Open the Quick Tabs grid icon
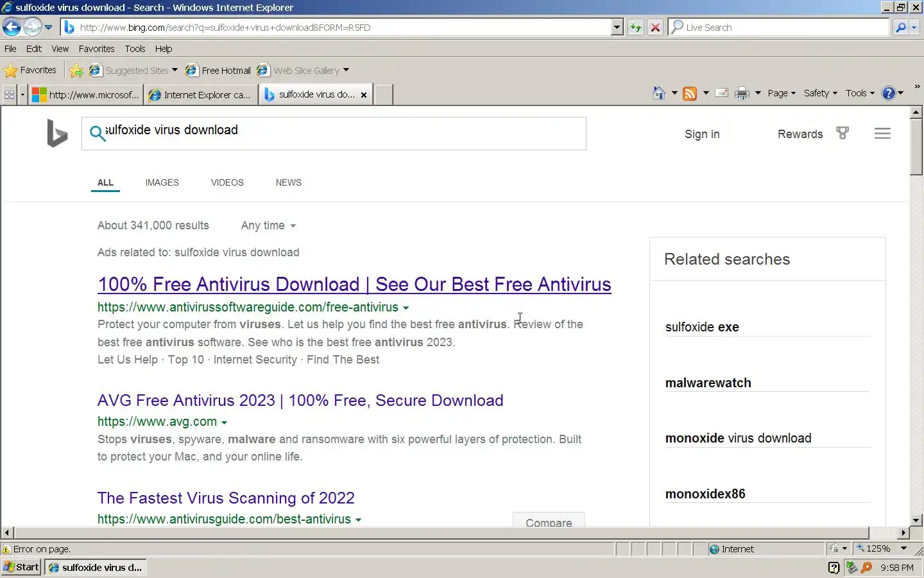The height and width of the screenshot is (578, 924). click(10, 94)
